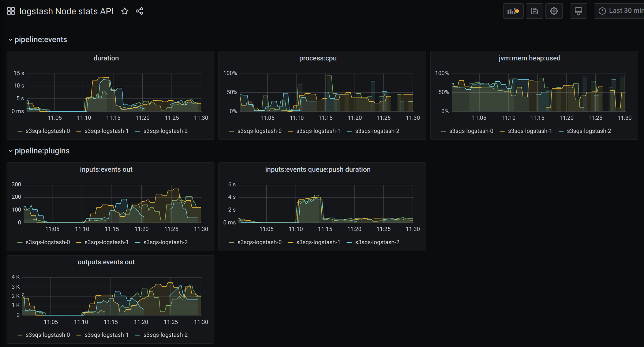Select s3sqs-logstash-1 label in outputs:events out legend
The width and height of the screenshot is (644, 347).
pyautogui.click(x=106, y=335)
